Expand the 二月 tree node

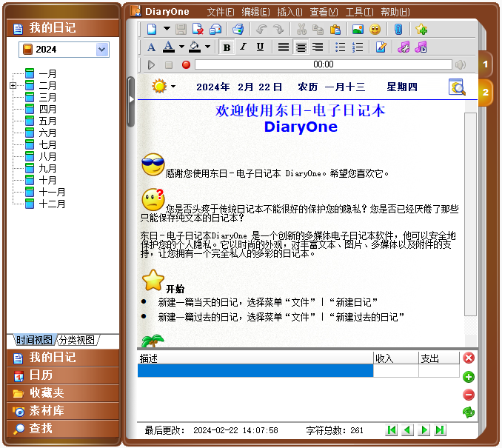pos(13,85)
